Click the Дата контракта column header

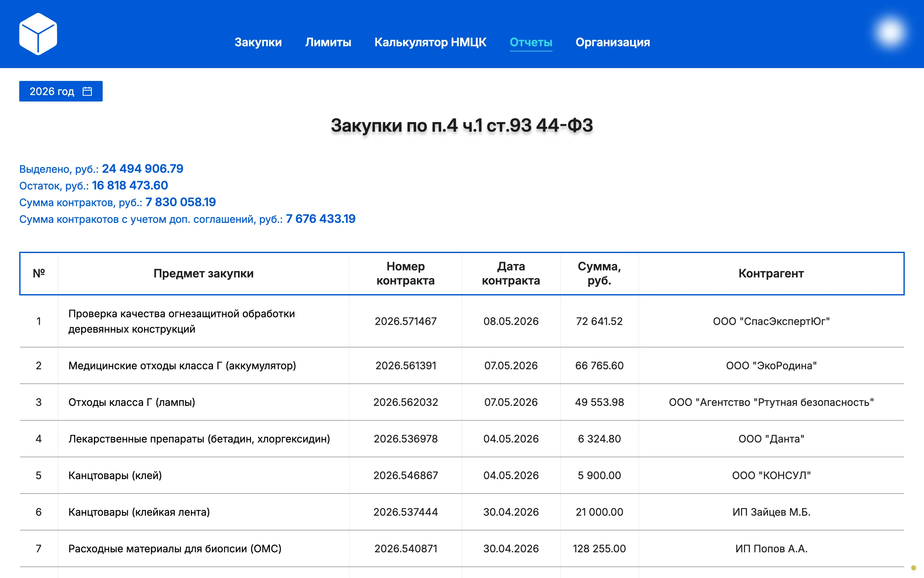pyautogui.click(x=511, y=273)
